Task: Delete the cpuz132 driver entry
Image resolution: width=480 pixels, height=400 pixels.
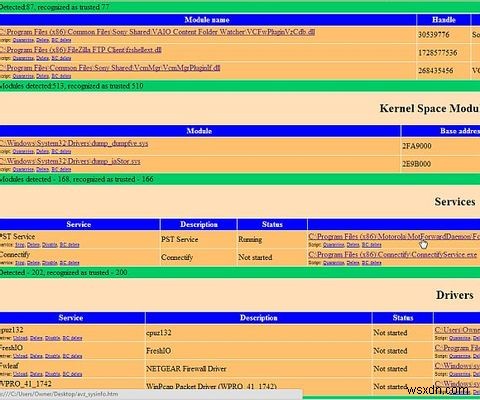Action: [x=36, y=338]
